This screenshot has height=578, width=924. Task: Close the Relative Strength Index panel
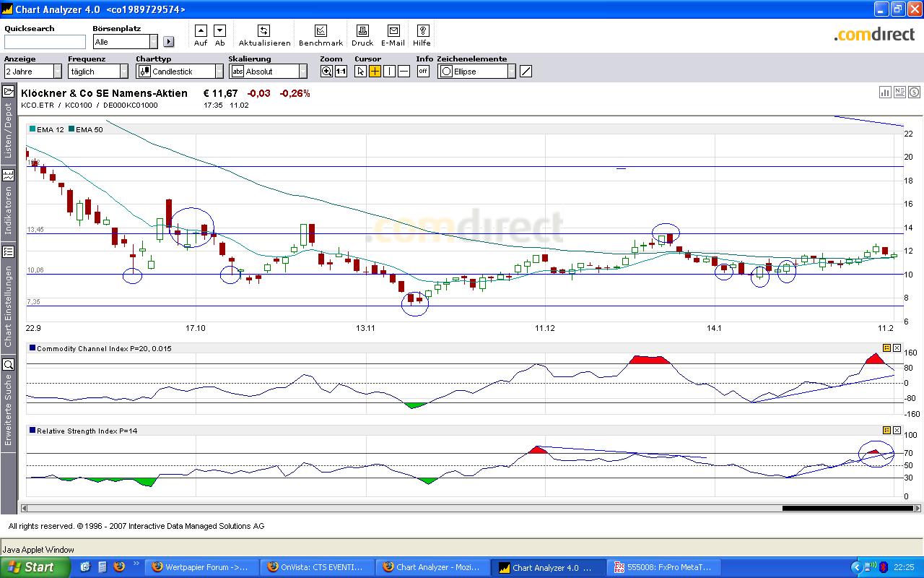click(x=897, y=430)
